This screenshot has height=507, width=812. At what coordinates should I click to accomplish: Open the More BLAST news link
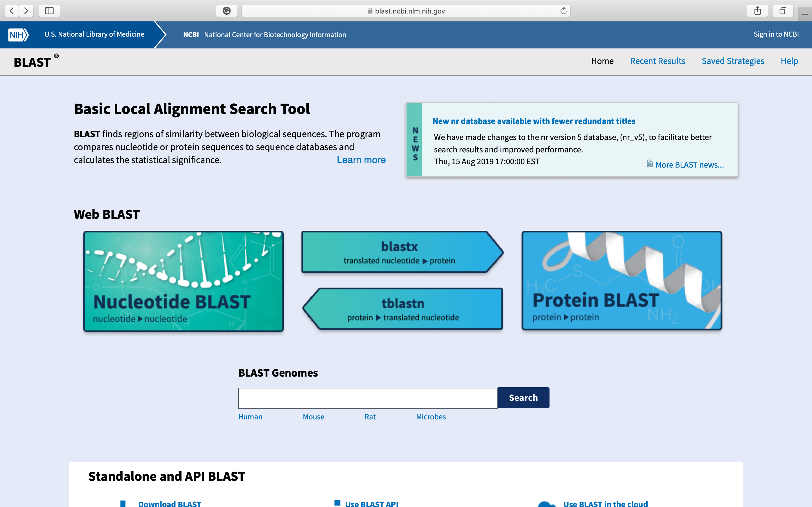point(689,165)
